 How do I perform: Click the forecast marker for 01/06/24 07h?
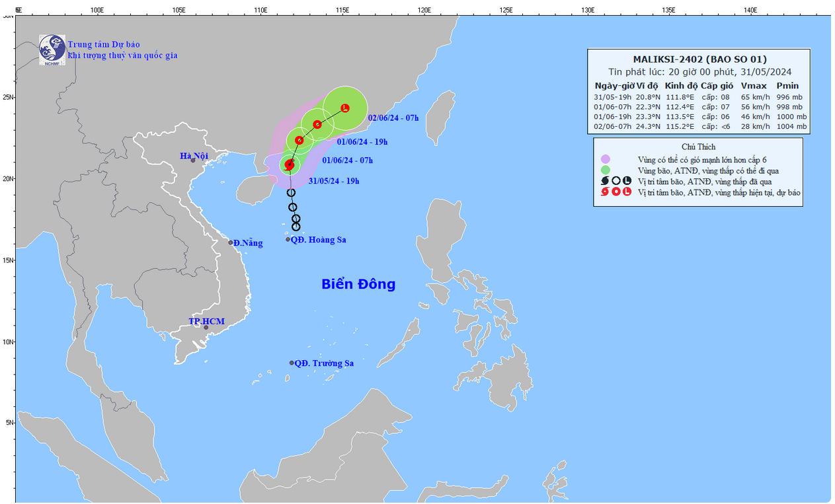(299, 140)
